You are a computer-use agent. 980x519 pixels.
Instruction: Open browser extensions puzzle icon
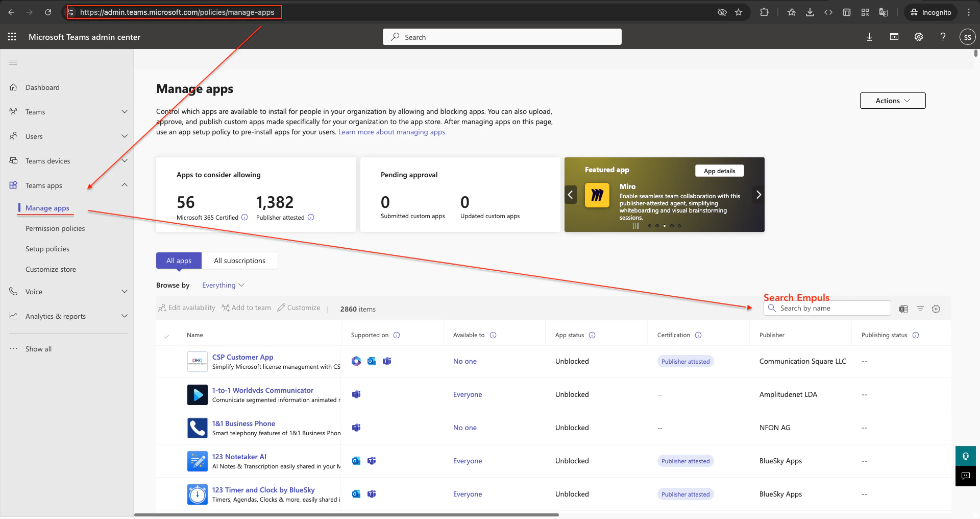coord(764,12)
